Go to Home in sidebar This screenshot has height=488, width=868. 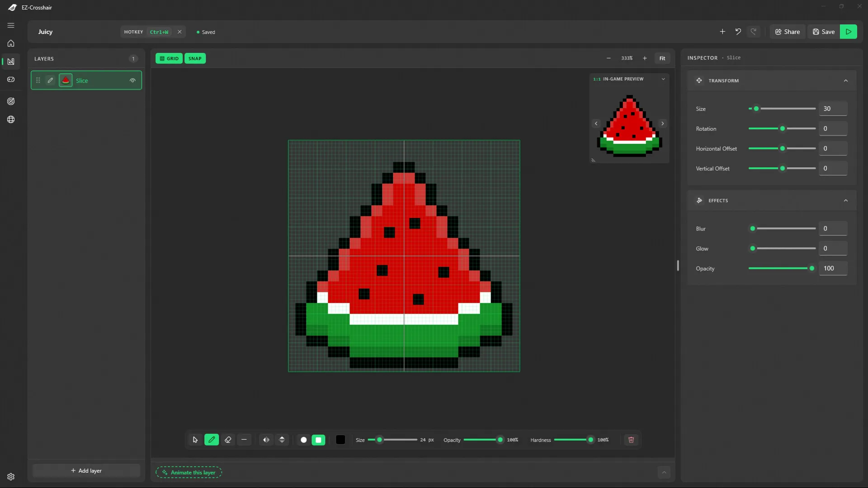[11, 43]
